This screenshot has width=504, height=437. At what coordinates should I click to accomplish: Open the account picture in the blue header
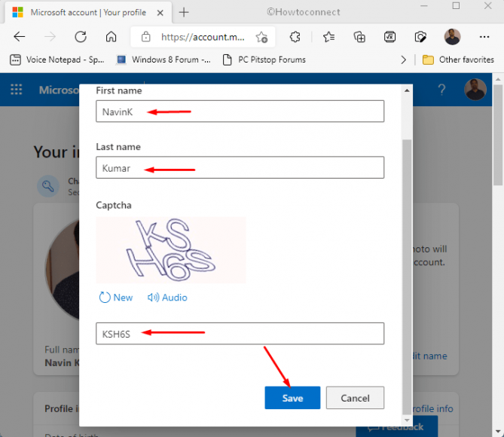pyautogui.click(x=475, y=90)
